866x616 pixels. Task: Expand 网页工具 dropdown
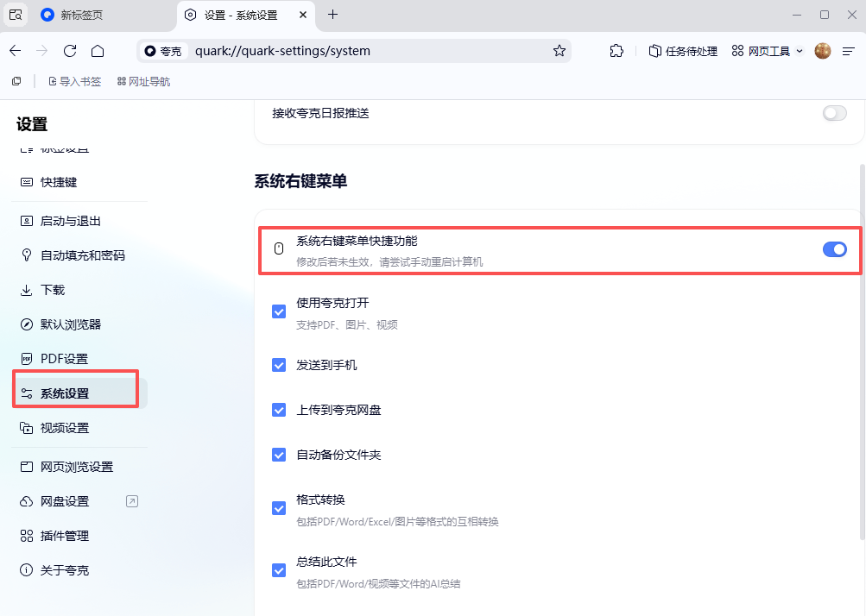coord(767,51)
